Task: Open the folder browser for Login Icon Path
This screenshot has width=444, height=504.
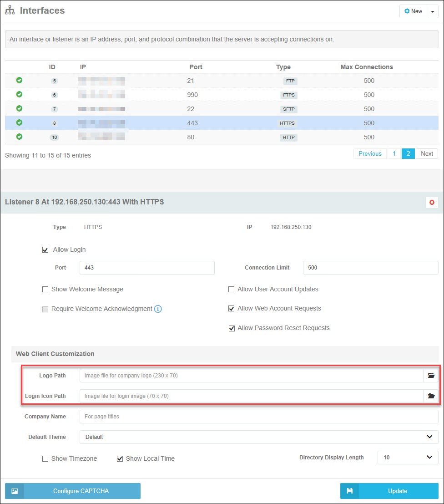Action: 431,396
